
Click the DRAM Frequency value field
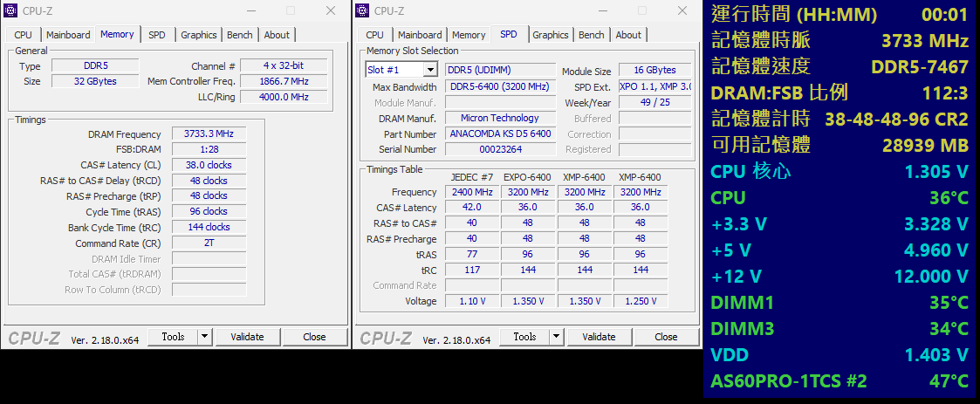pos(209,134)
